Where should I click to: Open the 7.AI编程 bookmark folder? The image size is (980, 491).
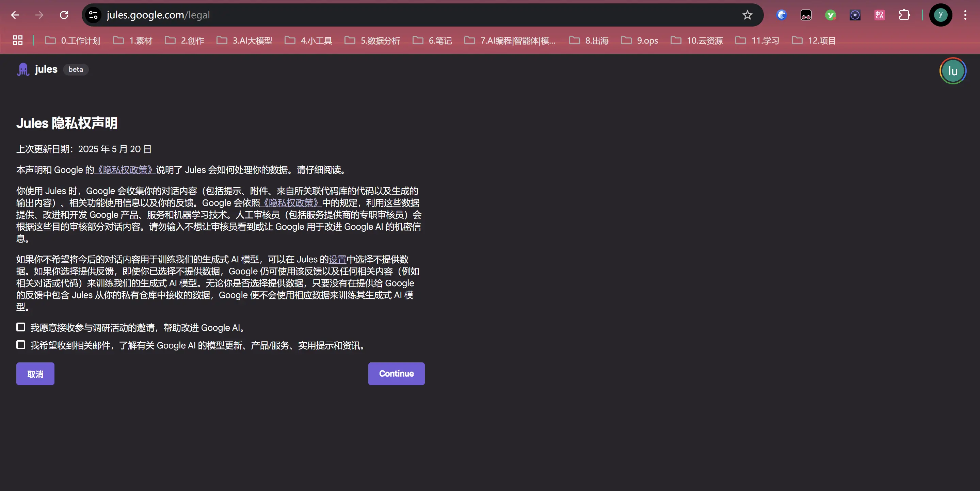(x=510, y=40)
